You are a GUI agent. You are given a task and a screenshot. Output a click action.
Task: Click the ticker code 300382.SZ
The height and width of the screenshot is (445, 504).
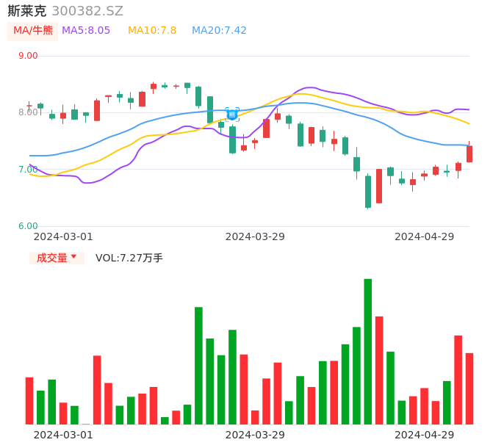point(87,11)
